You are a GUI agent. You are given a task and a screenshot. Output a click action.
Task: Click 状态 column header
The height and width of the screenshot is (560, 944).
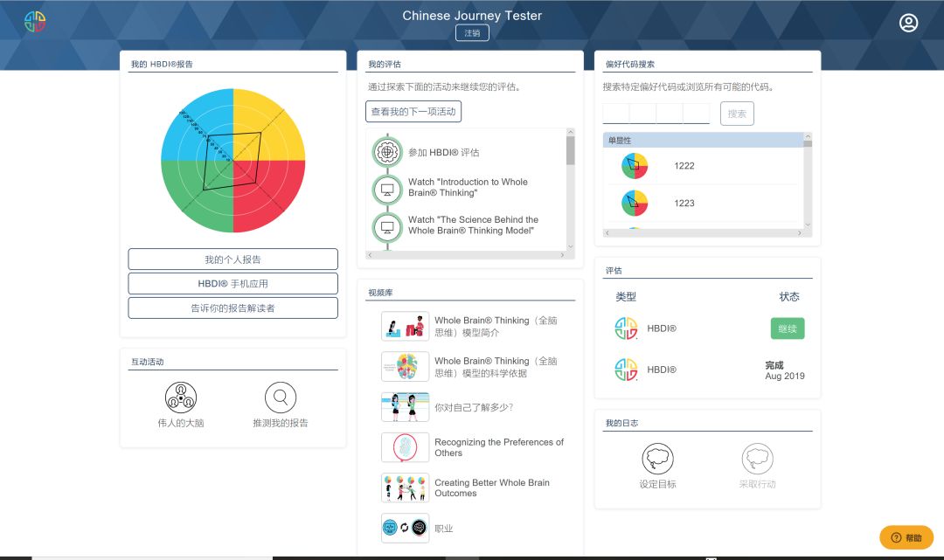(789, 296)
